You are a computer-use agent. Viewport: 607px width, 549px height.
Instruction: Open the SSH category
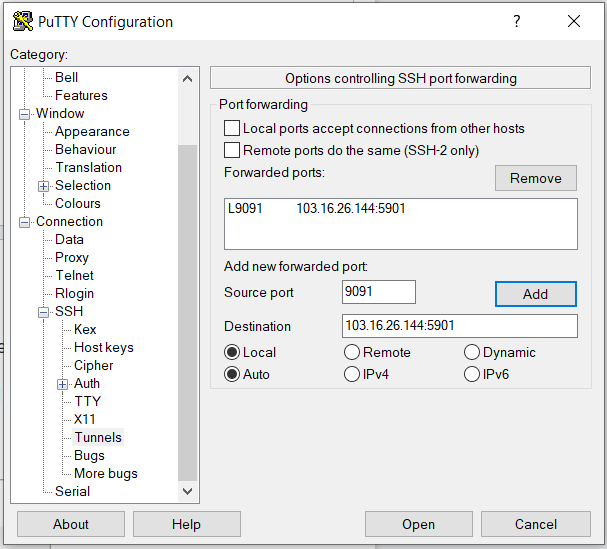point(69,311)
